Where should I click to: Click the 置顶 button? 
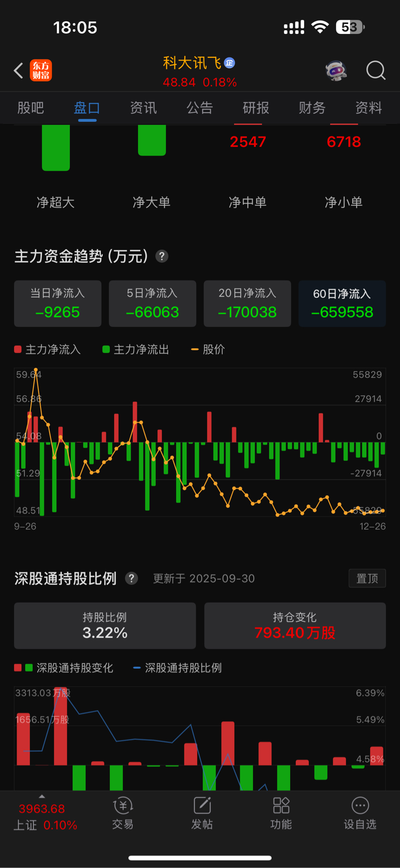tap(367, 578)
